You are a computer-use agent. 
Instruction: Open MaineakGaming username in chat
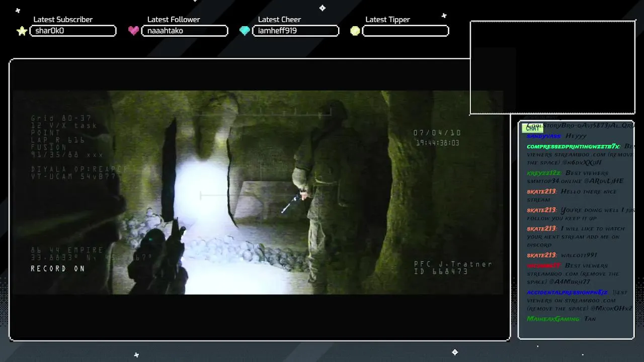pos(553,319)
